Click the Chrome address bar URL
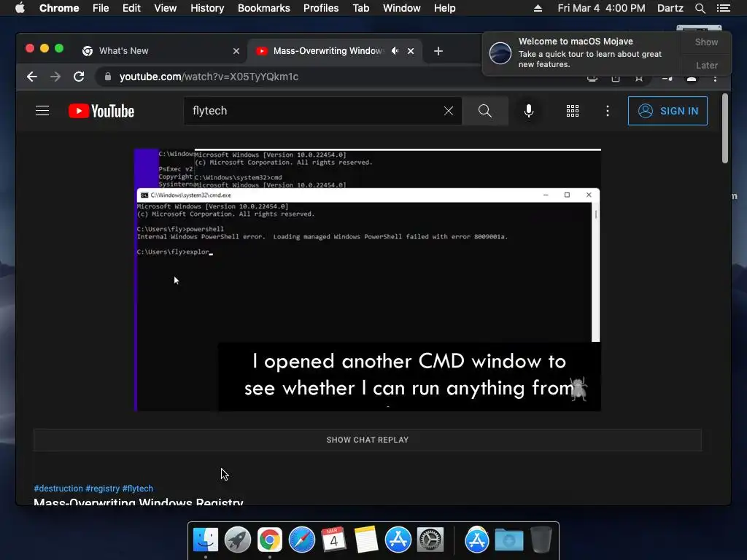The width and height of the screenshot is (747, 560). tap(209, 77)
